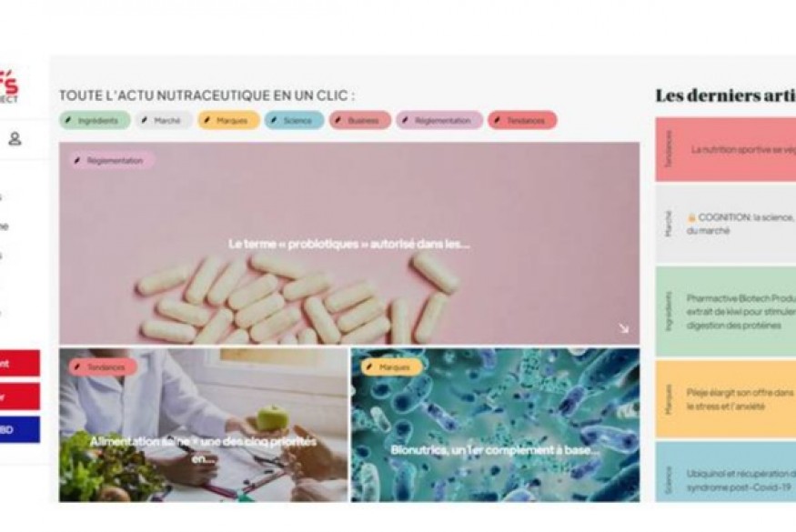The height and width of the screenshot is (532, 796).
Task: Click pencil icon in Ingrédients tag
Action: pos(68,120)
